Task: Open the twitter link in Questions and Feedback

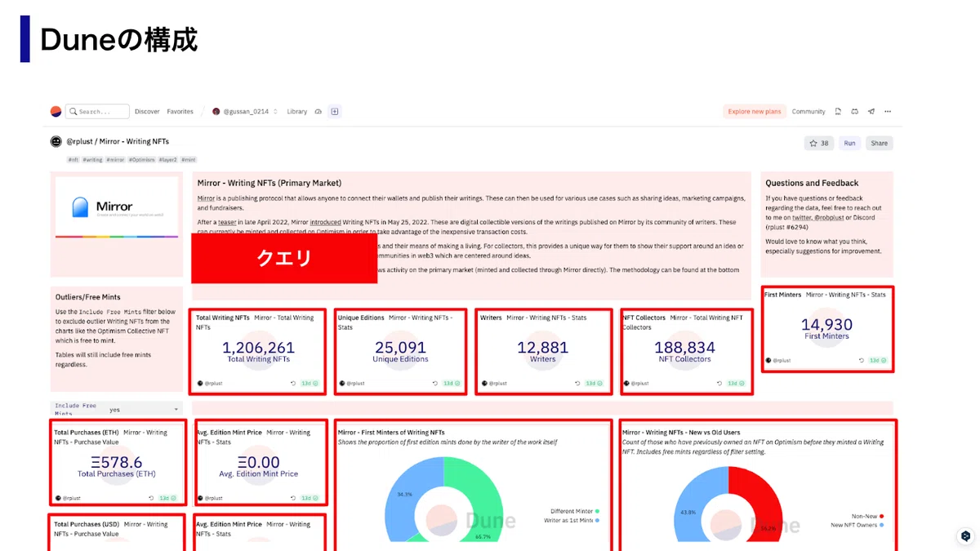Action: [x=800, y=218]
